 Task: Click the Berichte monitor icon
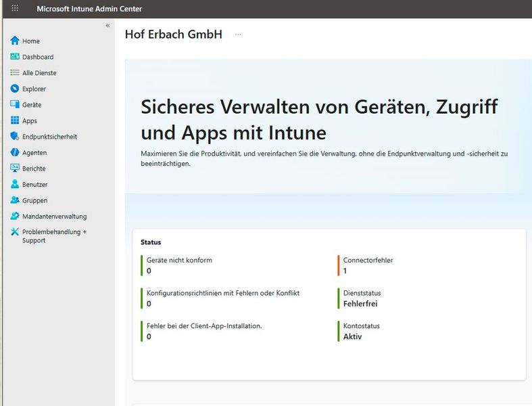[15, 168]
